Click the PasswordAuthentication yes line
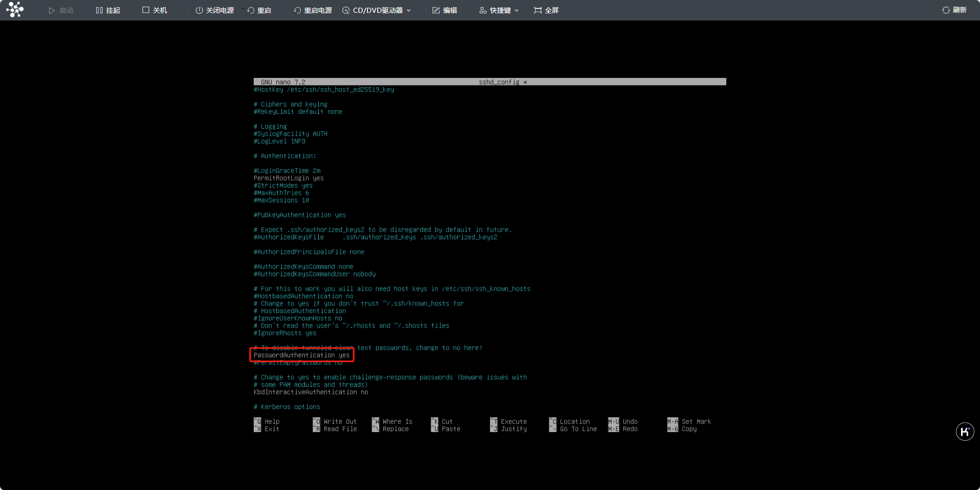The image size is (980, 490). click(x=301, y=355)
